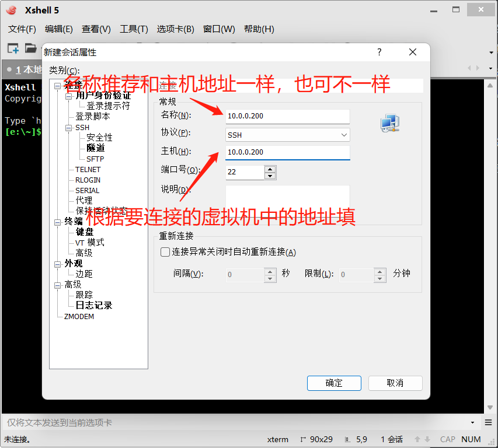Click the new session toolbar icon

pos(13,48)
